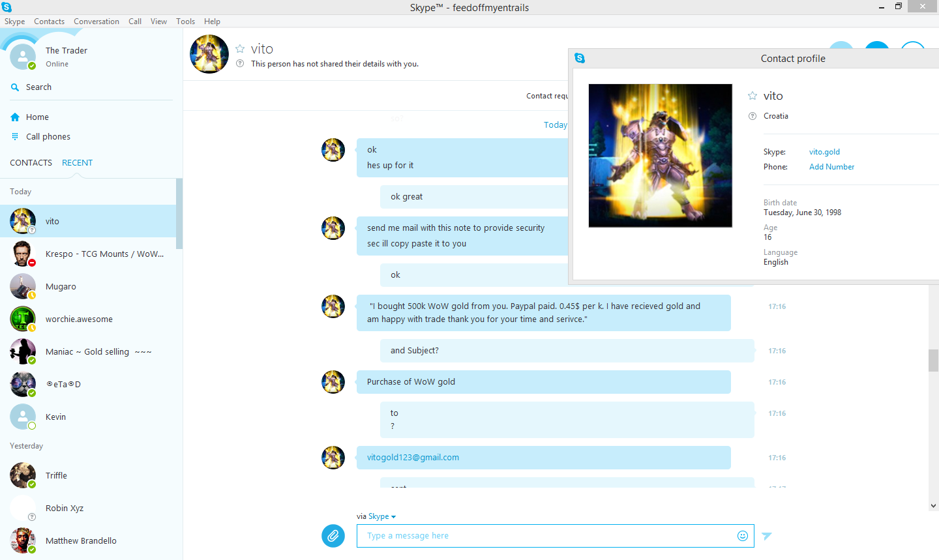
Task: Click sender avatar beside 'Purchase of WoW gold'
Action: [333, 382]
